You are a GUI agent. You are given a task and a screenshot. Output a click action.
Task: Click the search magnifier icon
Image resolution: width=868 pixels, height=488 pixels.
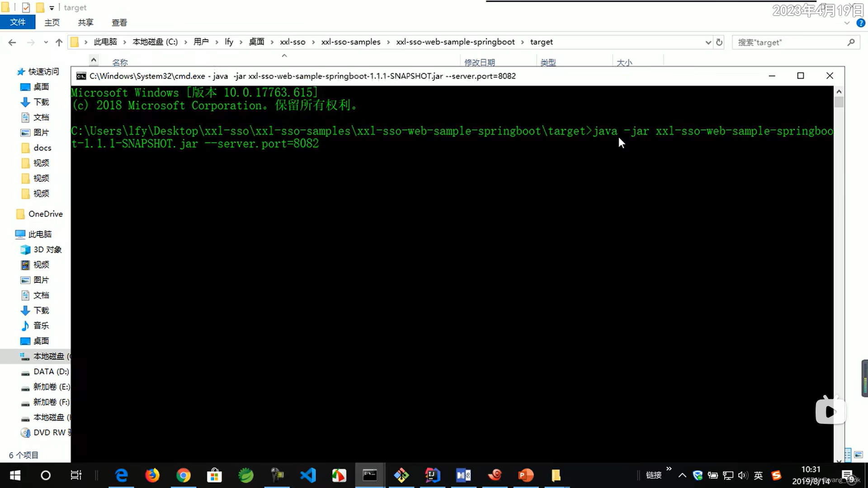851,42
